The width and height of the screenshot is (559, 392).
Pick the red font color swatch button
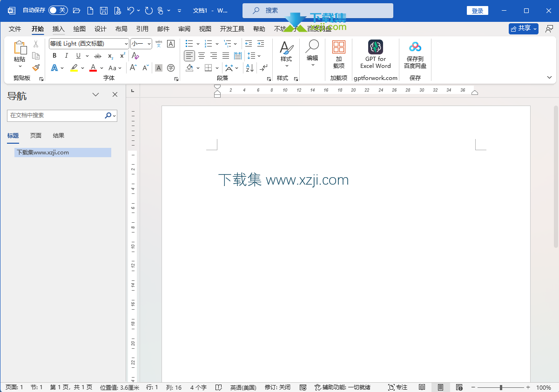[x=93, y=68]
